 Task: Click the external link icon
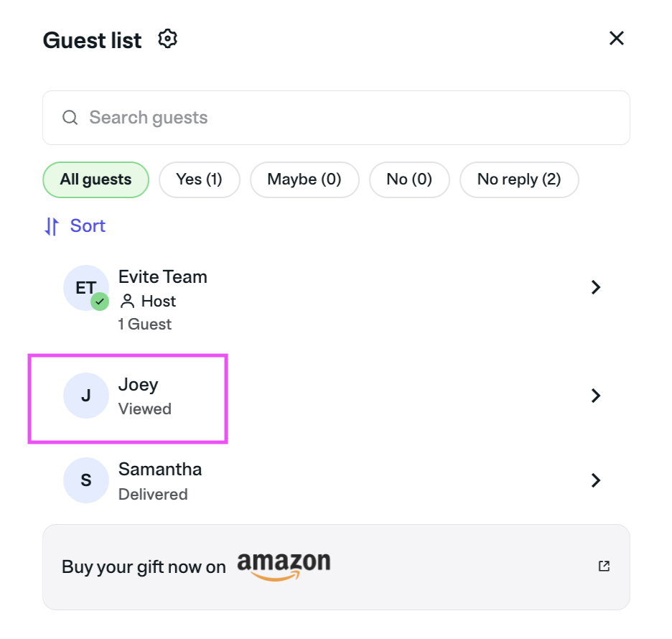click(604, 566)
